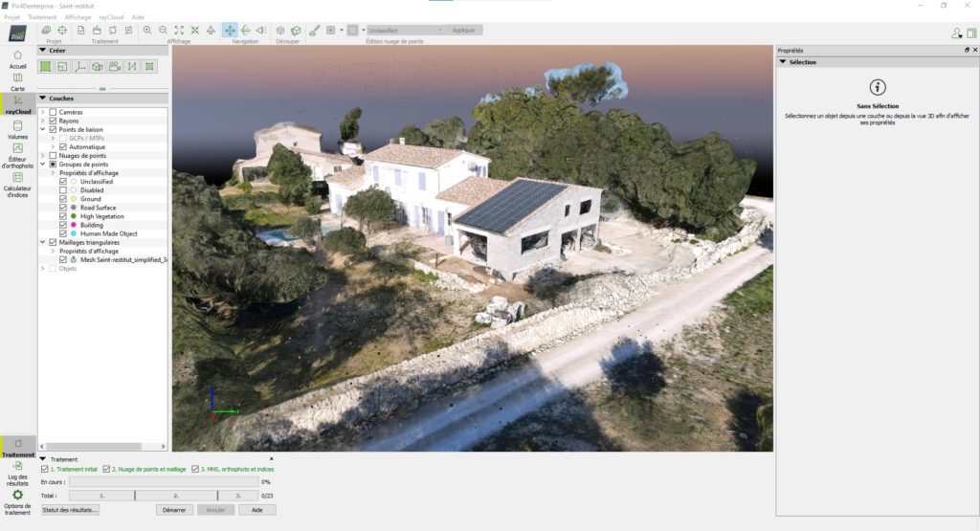
Task: Open the Traitement menu
Action: [42, 17]
